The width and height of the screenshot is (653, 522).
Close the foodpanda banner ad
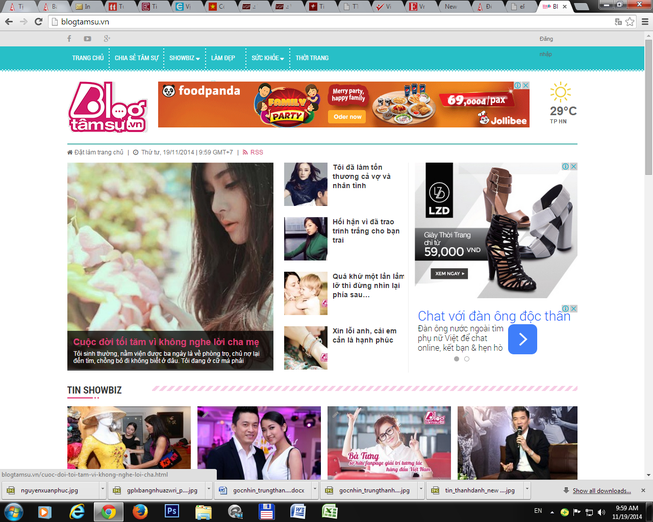[526, 85]
